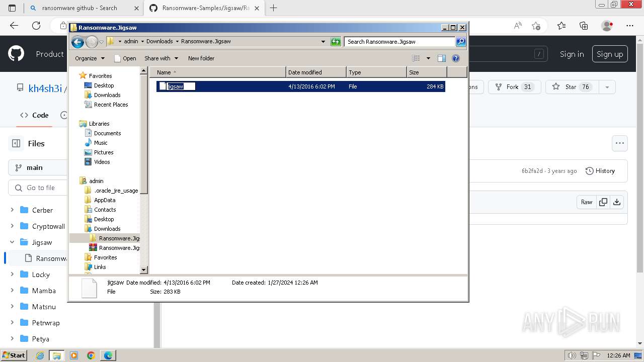Open Edge Favorites icon
The image size is (644, 362).
(x=561, y=26)
